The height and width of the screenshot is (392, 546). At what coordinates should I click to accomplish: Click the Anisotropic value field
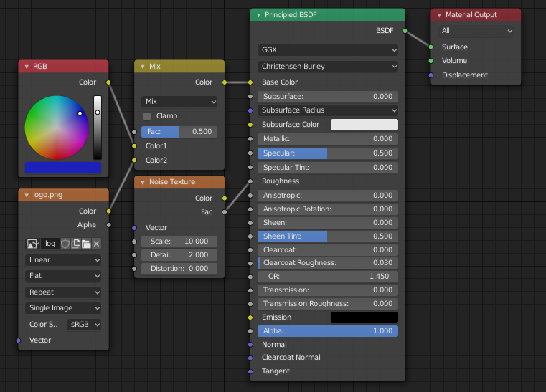pyautogui.click(x=328, y=196)
